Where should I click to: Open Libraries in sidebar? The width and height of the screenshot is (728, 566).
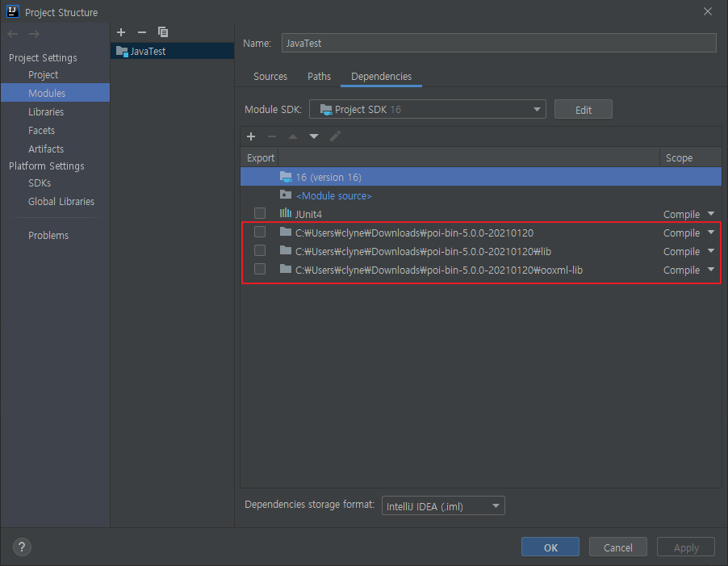coord(45,112)
